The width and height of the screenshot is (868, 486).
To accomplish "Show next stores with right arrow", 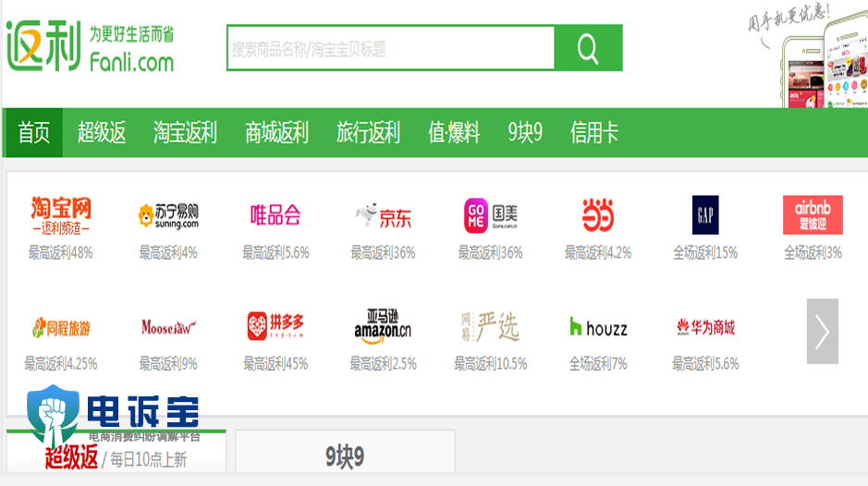I will tap(822, 331).
